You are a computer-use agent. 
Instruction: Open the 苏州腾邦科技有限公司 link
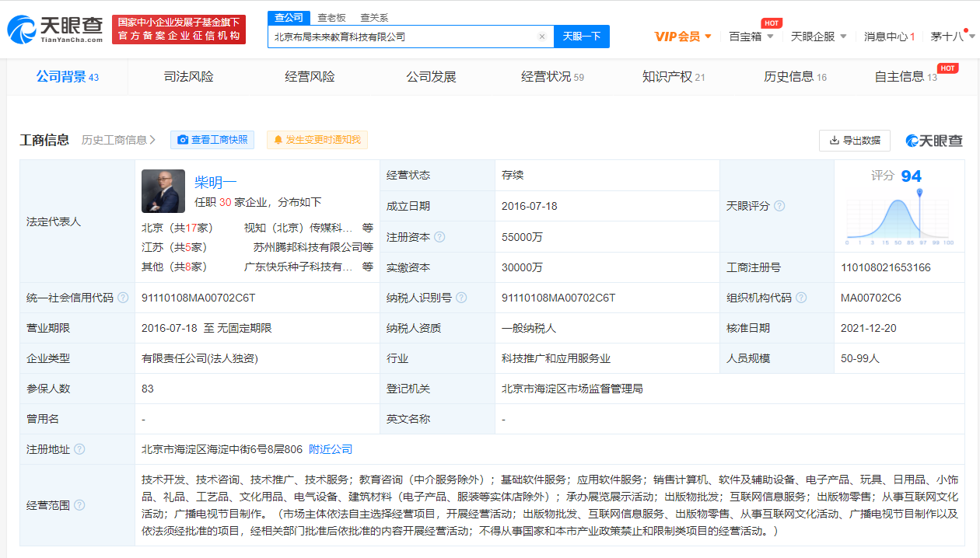coord(308,247)
